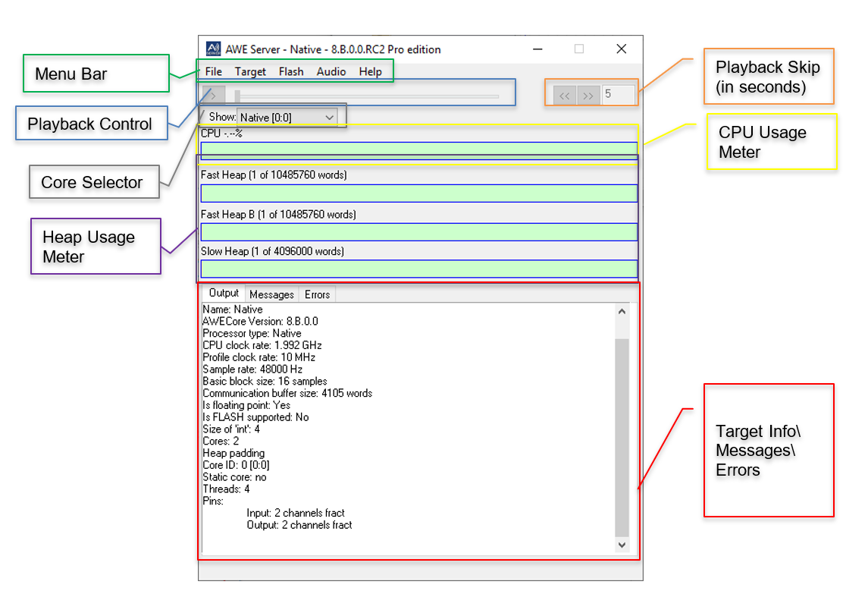Open the Audio menu
868x613 pixels.
331,71
